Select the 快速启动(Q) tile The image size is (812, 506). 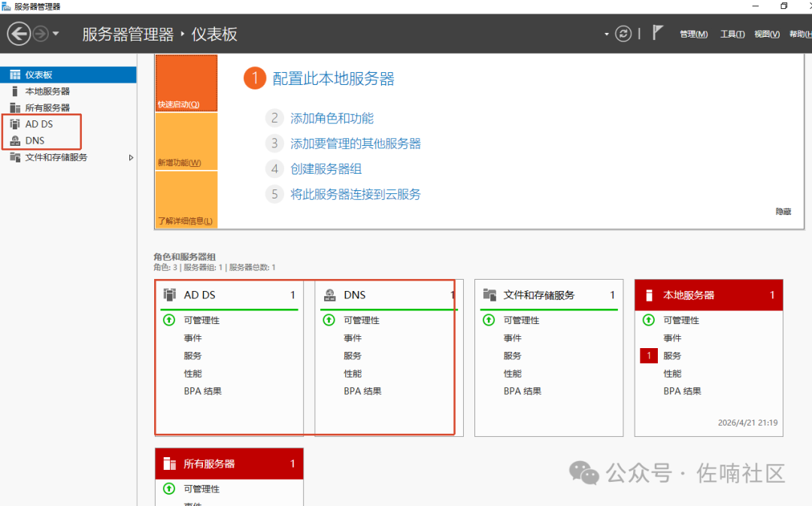click(186, 83)
